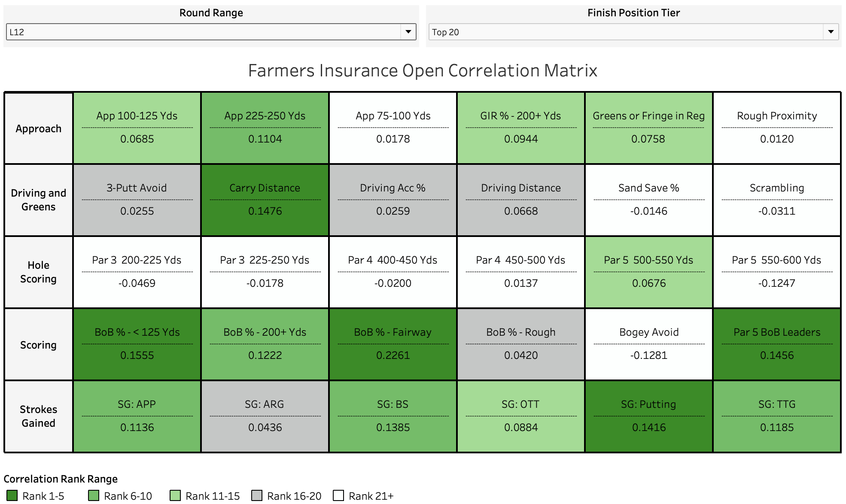Select the SG: APP cell
Viewport: 846px width, 504px height.
click(137, 416)
